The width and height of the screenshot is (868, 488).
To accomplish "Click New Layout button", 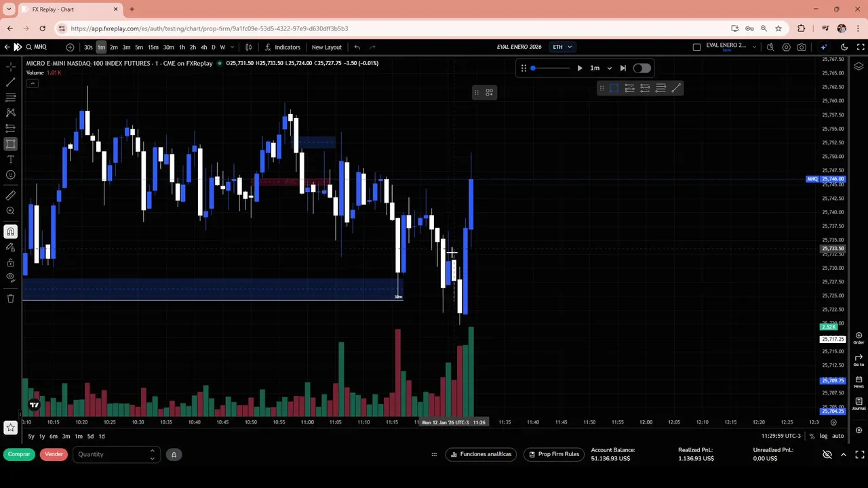I will click(x=326, y=47).
